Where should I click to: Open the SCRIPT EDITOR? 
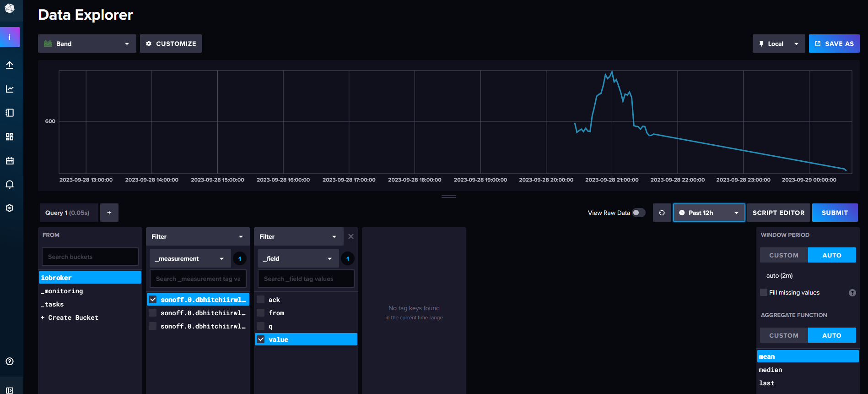[x=778, y=213]
